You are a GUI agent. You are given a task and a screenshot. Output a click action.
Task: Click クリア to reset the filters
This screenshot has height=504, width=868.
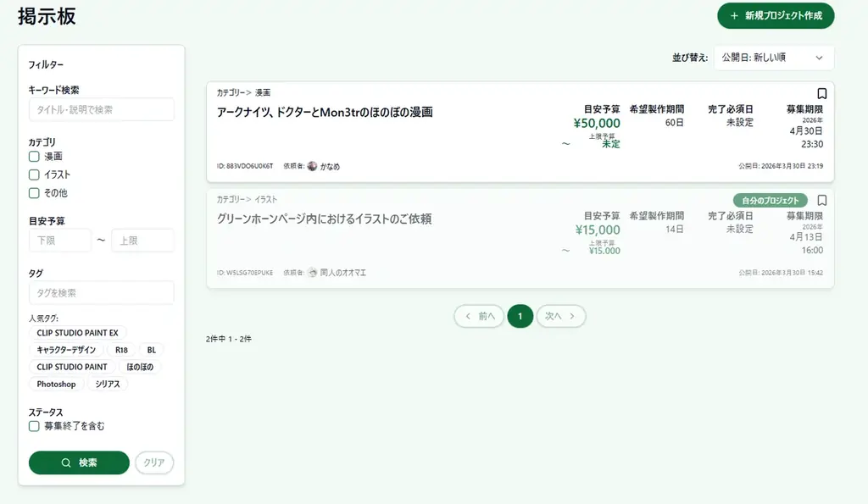pyautogui.click(x=153, y=462)
